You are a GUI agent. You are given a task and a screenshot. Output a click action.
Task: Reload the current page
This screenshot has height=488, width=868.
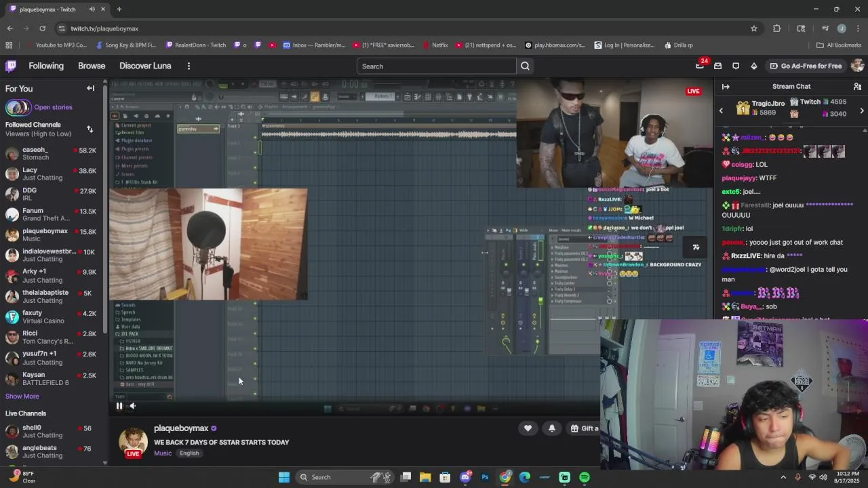click(x=42, y=28)
